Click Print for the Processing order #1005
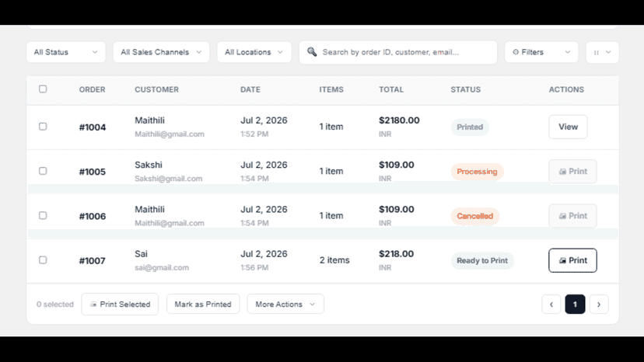 pos(572,171)
